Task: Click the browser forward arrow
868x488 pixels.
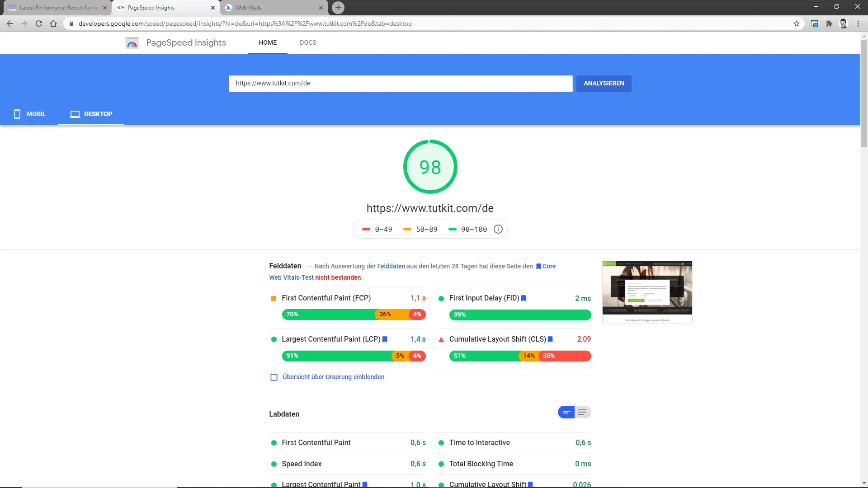Action: pyautogui.click(x=24, y=23)
